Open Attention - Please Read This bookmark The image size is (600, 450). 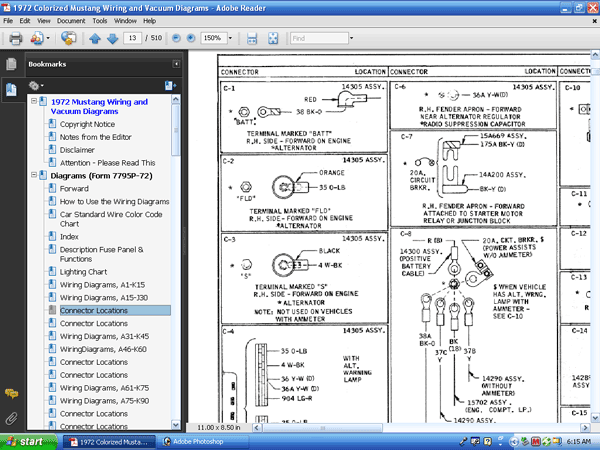108,163
